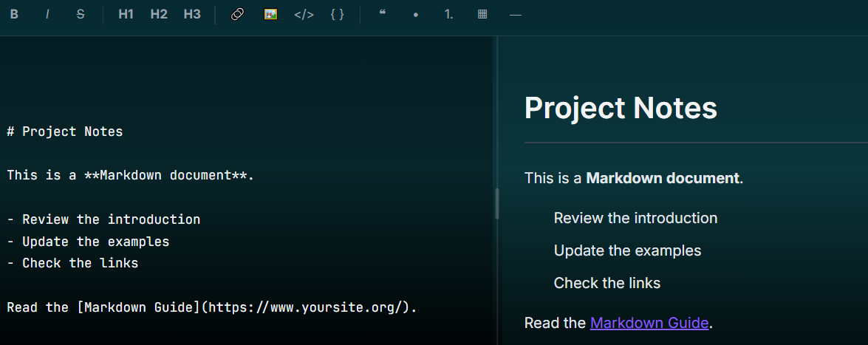The width and height of the screenshot is (868, 345).
Task: Insert a level 2 heading (H2)
Action: coord(159,15)
